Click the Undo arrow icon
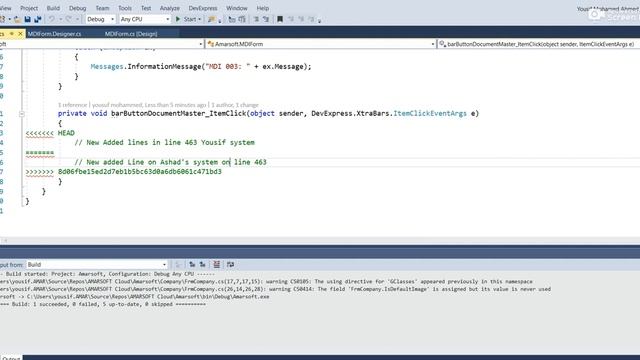640x360 pixels. [x=52, y=19]
